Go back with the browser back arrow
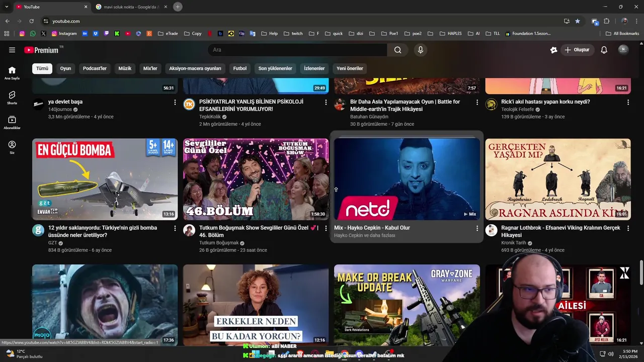 coord(7,21)
